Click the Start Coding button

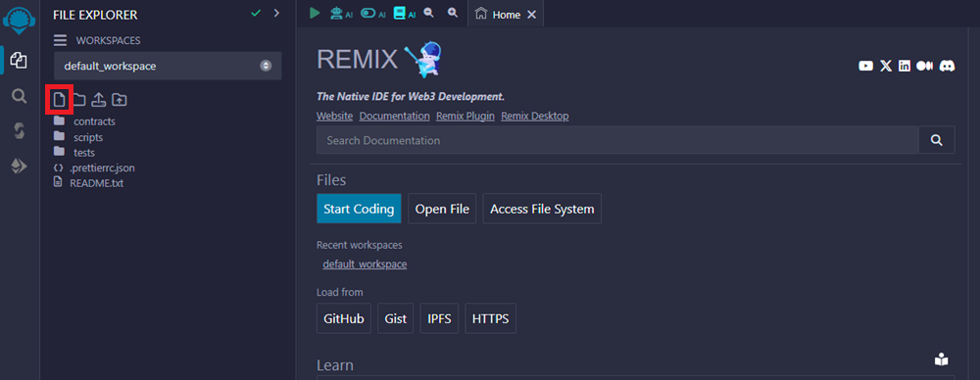[x=359, y=209]
